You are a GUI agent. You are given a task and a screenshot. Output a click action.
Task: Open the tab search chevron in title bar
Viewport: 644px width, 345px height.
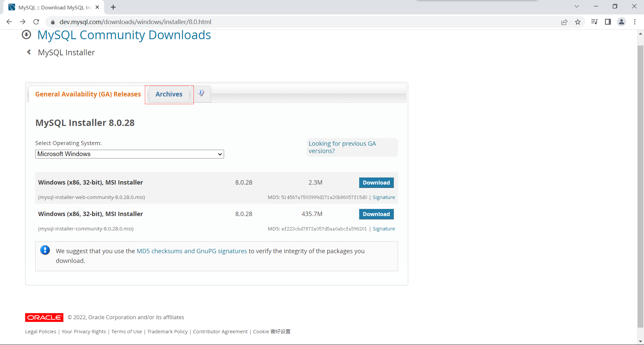[x=577, y=6]
